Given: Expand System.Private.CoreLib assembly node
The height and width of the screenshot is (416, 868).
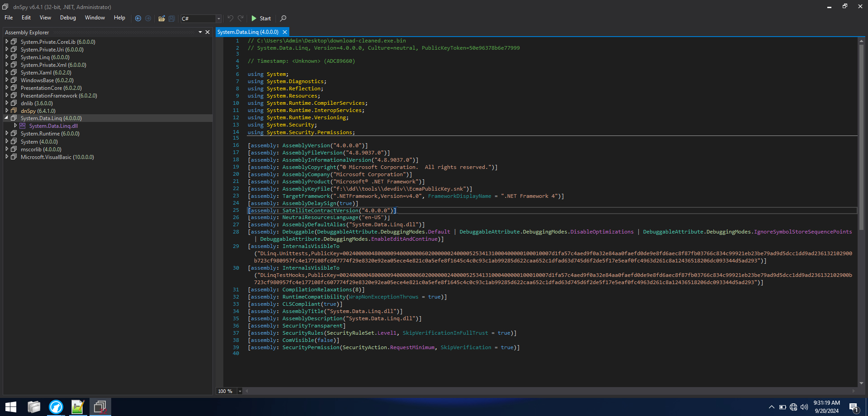Looking at the screenshot, I should tap(7, 42).
